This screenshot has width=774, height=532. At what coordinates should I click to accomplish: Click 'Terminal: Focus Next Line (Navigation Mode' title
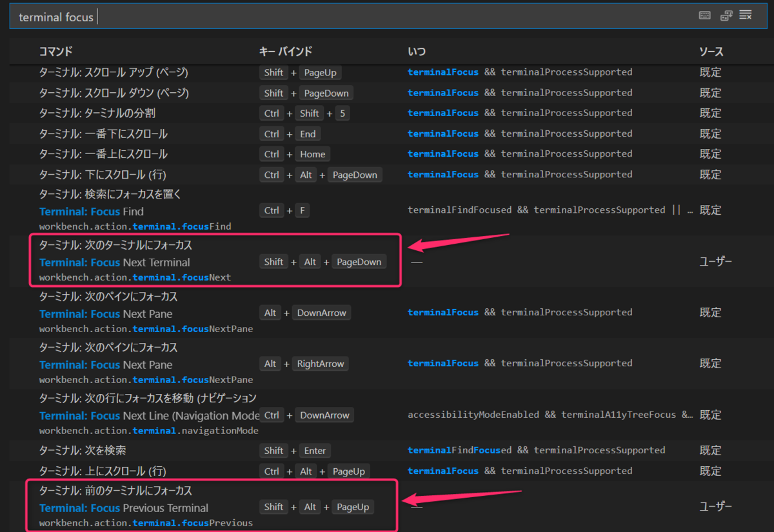150,416
